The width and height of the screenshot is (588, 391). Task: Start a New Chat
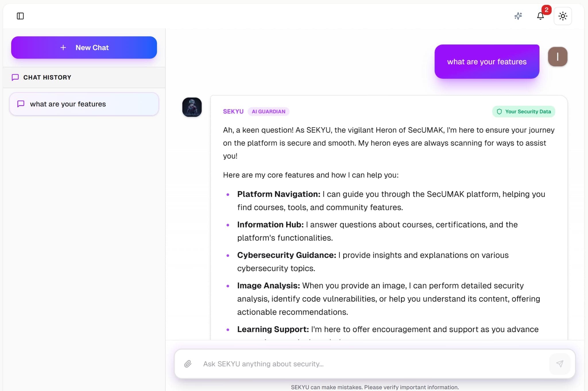point(84,47)
